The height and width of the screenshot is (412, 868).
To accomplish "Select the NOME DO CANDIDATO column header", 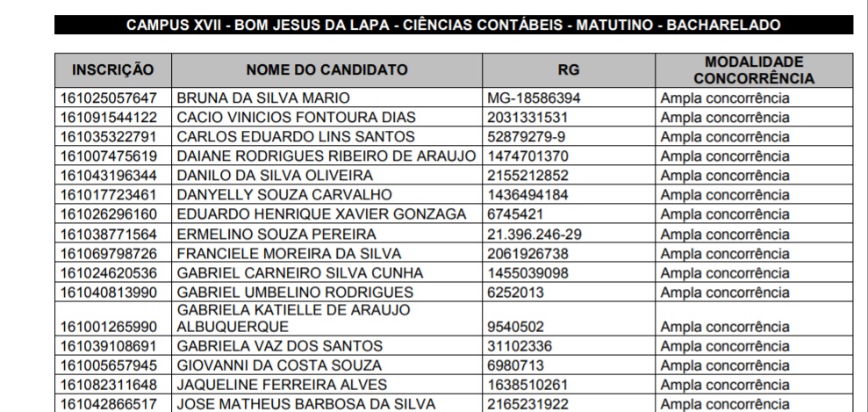I will pos(326,69).
